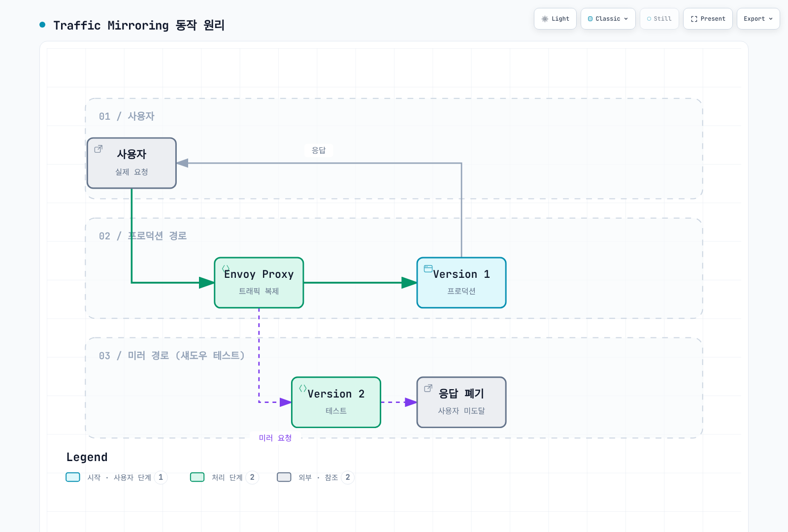Toggle the Light theme mode
The width and height of the screenshot is (788, 532).
pyautogui.click(x=555, y=19)
